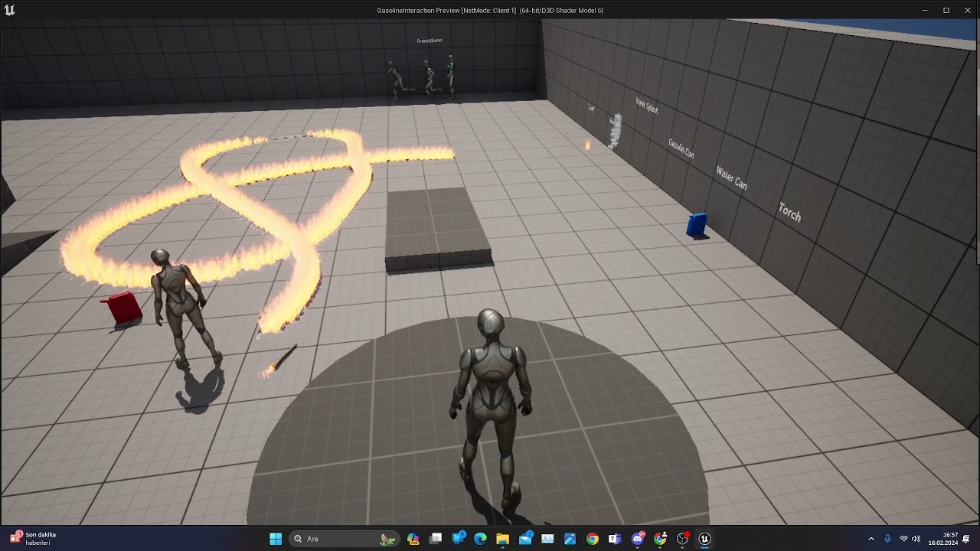Viewport: 980px width, 551px height.
Task: Open OBS Studio from the taskbar
Action: point(682,539)
